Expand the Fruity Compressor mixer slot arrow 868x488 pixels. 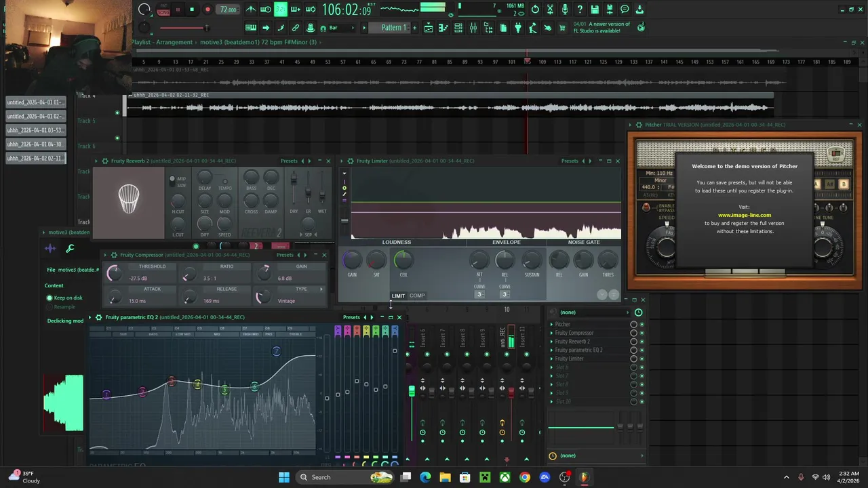coord(551,333)
